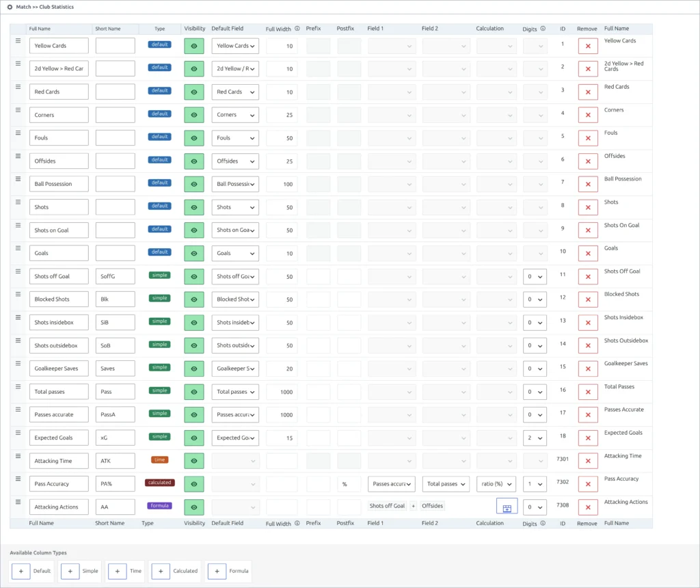The width and height of the screenshot is (700, 588).
Task: Edit Postfix field containing percent sign
Action: tap(349, 484)
